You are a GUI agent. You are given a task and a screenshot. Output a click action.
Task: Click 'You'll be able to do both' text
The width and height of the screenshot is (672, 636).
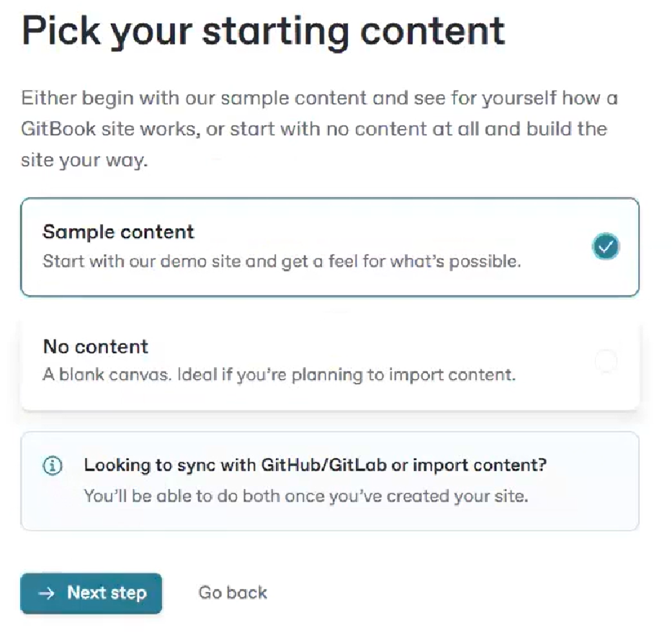pos(306,496)
